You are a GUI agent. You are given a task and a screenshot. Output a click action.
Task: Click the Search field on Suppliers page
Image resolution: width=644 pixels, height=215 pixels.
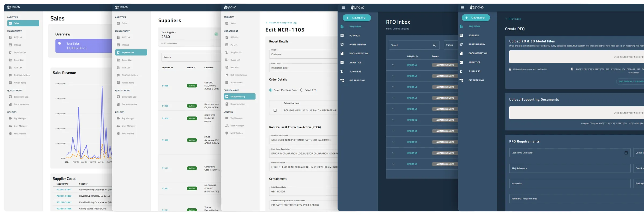pyautogui.click(x=191, y=57)
